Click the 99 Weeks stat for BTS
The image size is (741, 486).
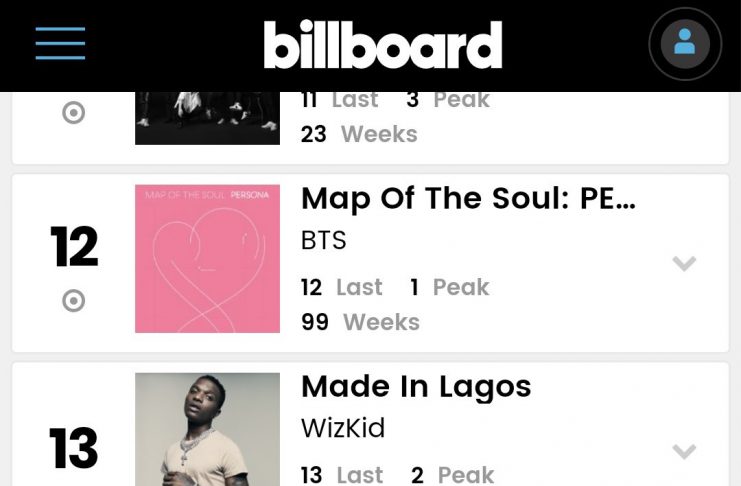[360, 322]
